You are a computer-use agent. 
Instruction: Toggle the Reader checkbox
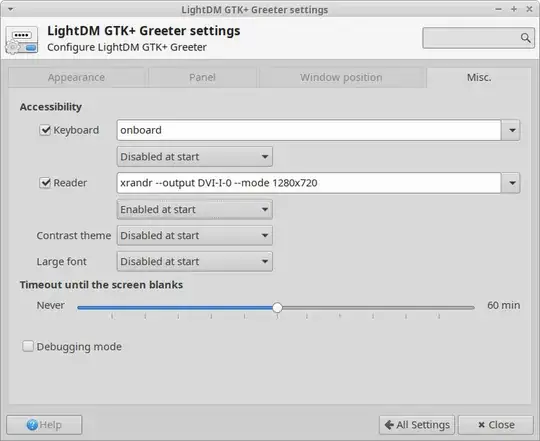click(x=45, y=183)
